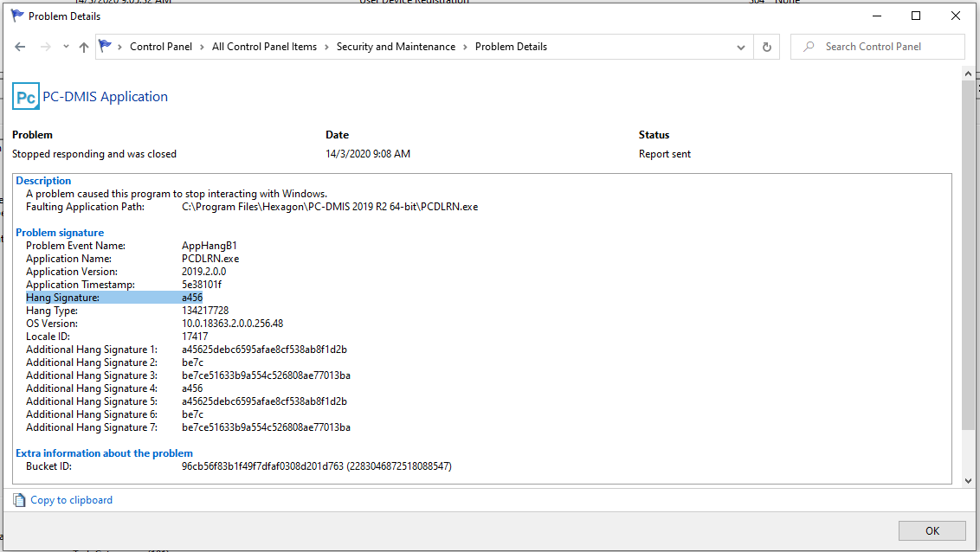This screenshot has height=552, width=980.
Task: Open address bar history dropdown
Action: [740, 48]
